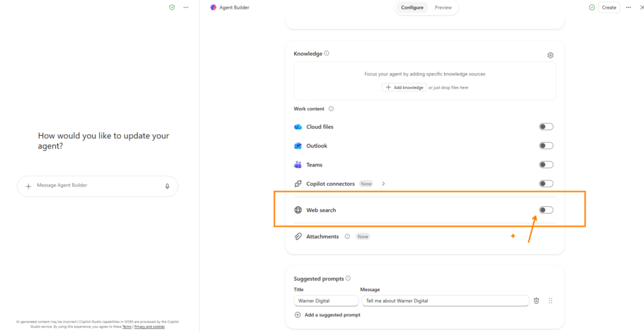Click the None badge beside Copilot connectors

[x=366, y=184]
